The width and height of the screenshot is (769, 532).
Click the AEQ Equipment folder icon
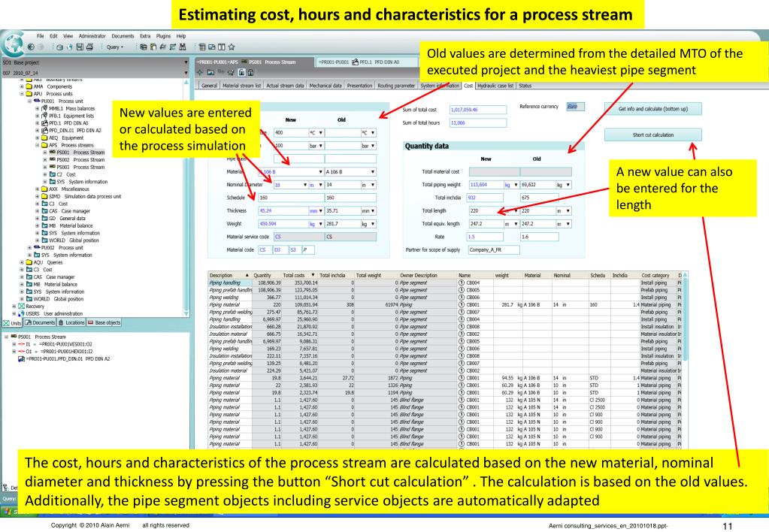(x=44, y=138)
